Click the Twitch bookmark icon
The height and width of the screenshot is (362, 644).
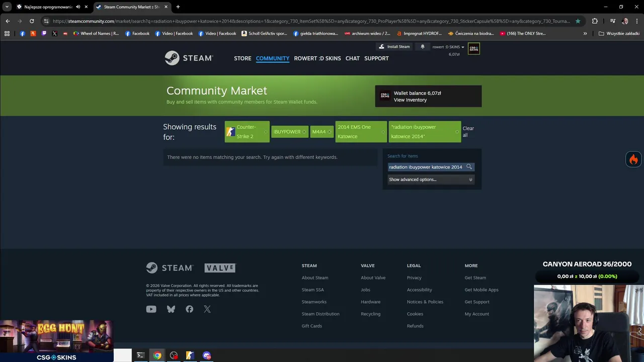[x=44, y=34]
